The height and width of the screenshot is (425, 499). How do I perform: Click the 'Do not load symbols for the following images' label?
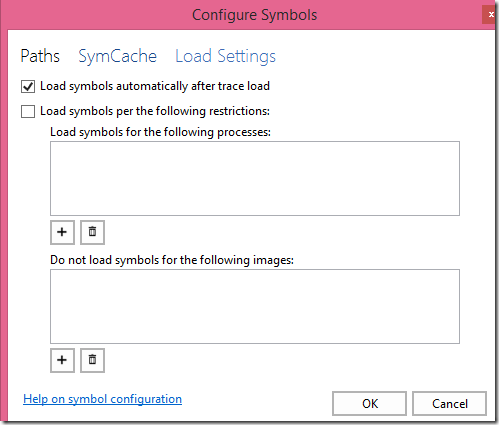tap(172, 260)
